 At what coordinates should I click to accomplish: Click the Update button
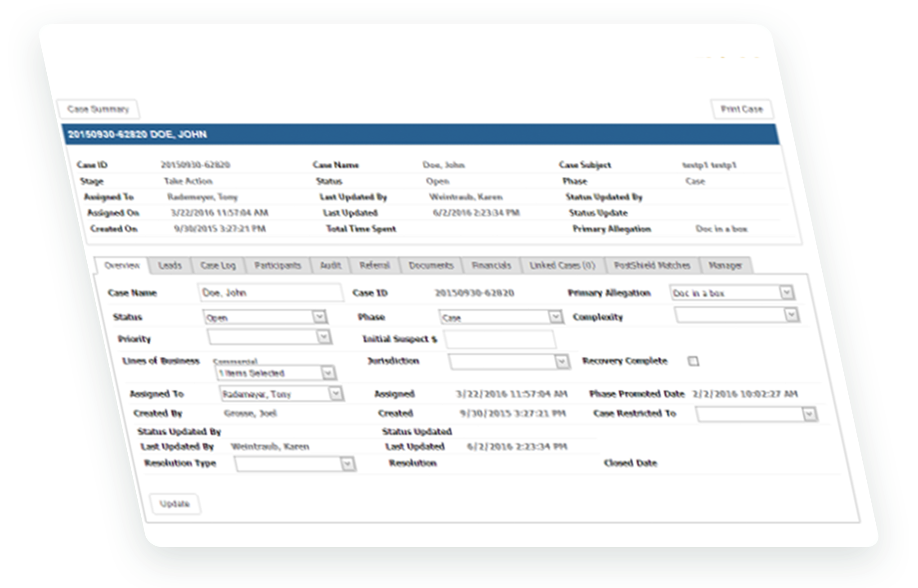(x=175, y=504)
